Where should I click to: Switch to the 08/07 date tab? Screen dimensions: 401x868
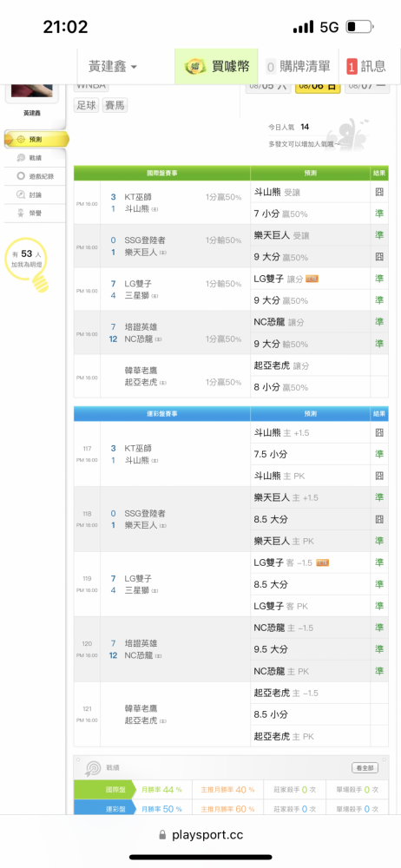[x=366, y=86]
